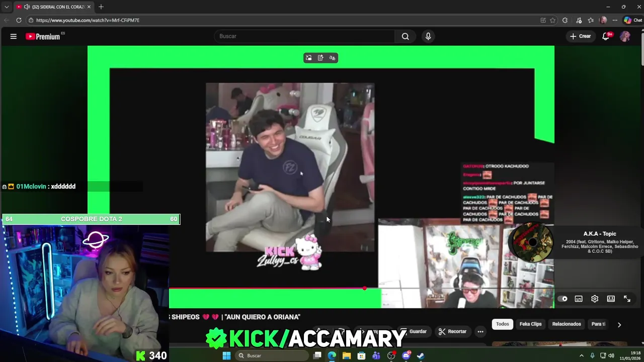Open the YouTube account avatar menu
The image size is (644, 362).
[625, 36]
